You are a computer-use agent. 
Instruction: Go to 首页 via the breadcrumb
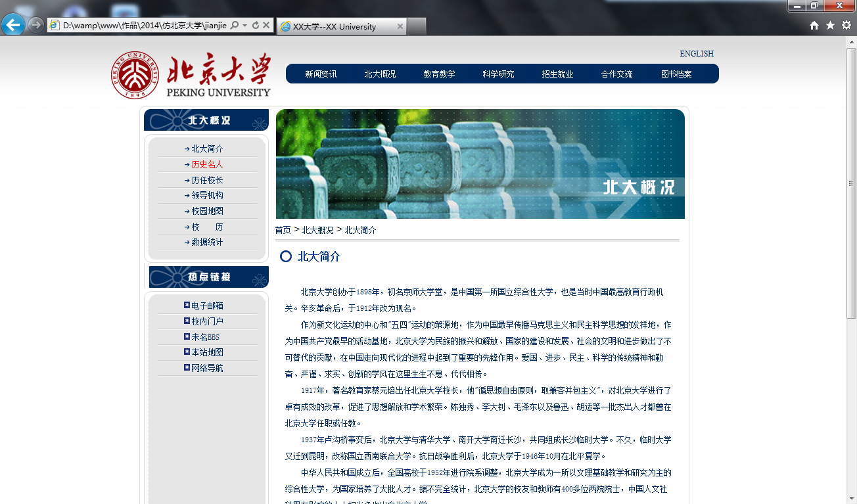coord(283,230)
